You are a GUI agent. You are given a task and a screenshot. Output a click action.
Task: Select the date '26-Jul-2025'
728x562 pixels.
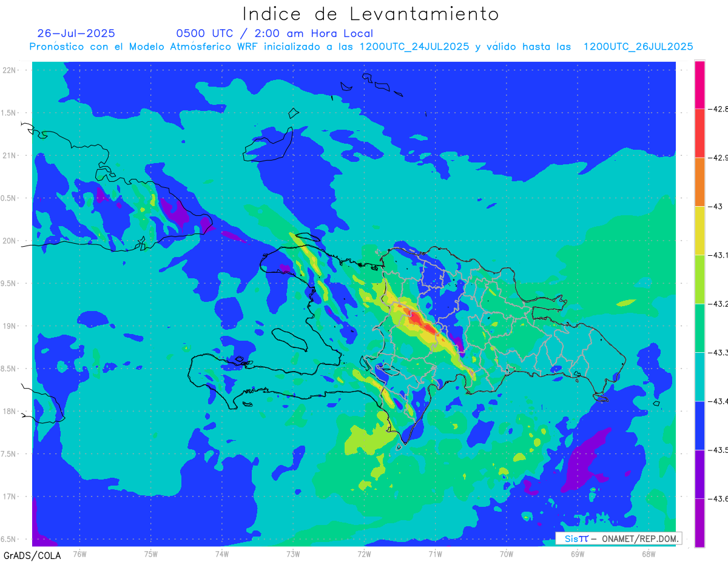pos(76,33)
